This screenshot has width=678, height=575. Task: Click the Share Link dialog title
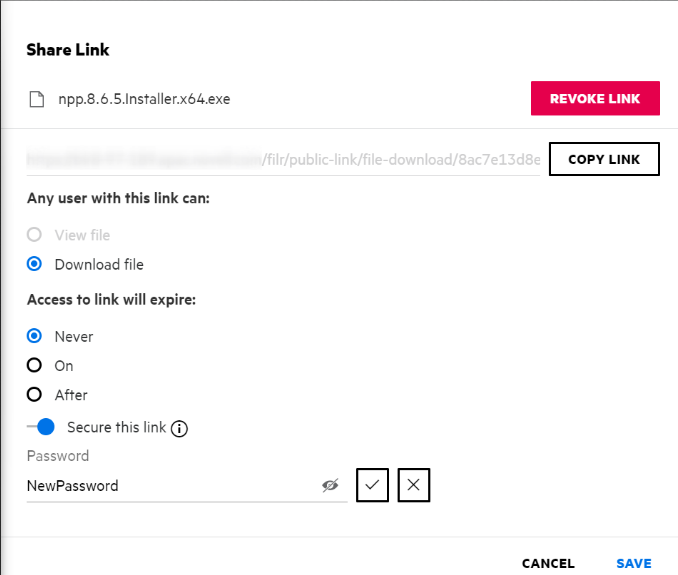click(x=68, y=50)
